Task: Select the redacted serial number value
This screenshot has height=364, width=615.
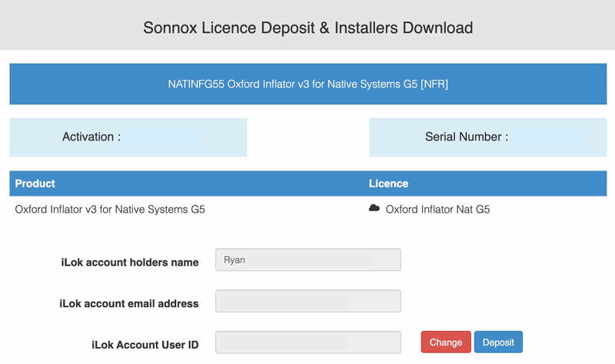Action: (550, 137)
